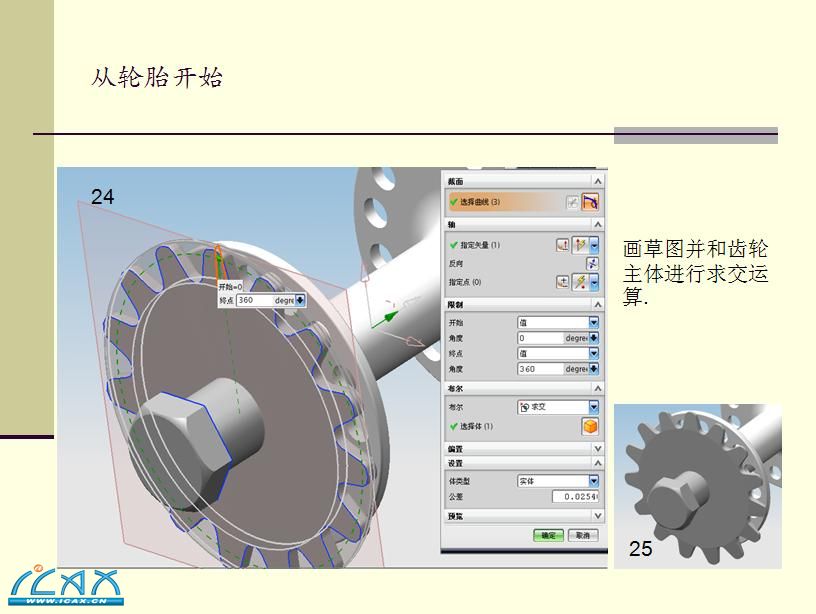Image resolution: width=816 pixels, height=614 pixels.
Task: Collapse the 布尔 section header
Action: 524,388
